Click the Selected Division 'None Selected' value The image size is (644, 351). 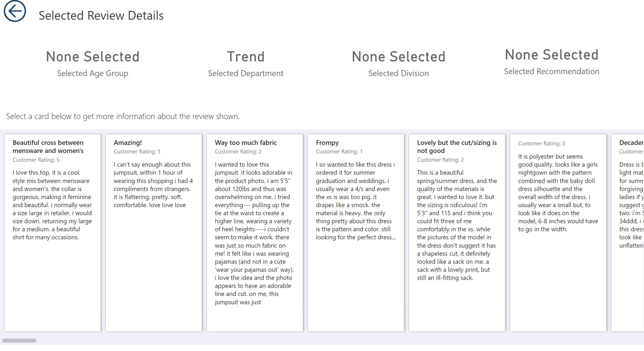click(x=398, y=56)
